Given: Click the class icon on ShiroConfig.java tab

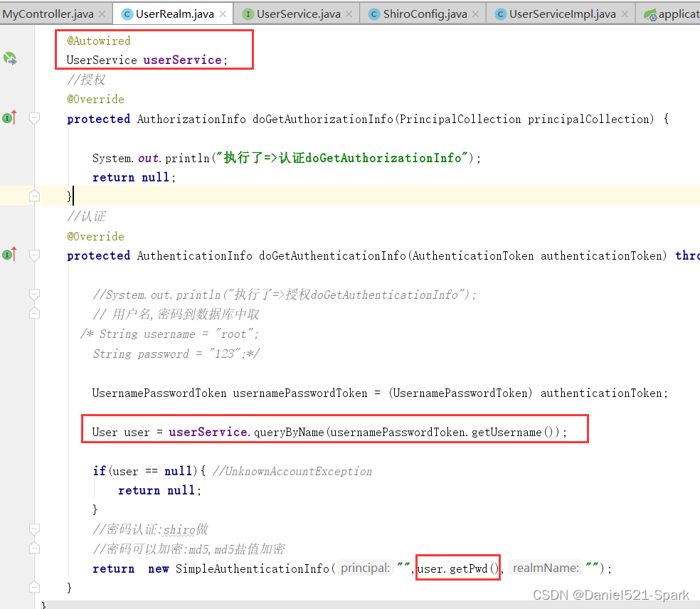Looking at the screenshot, I should coord(374,14).
